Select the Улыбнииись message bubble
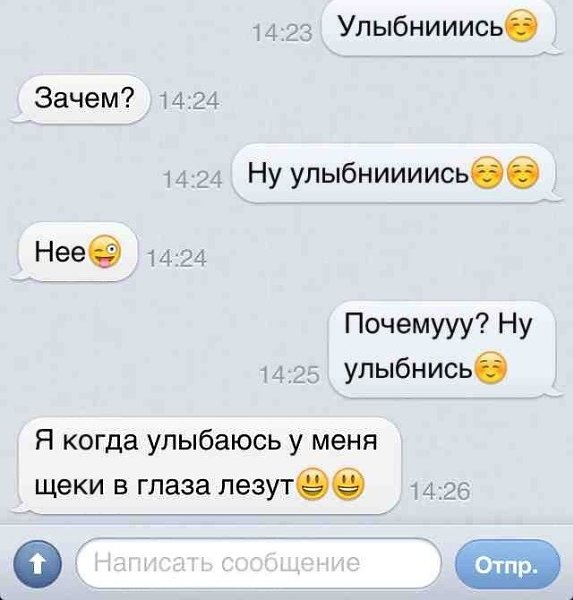Viewport: 573px width, 600px height. coord(440,27)
